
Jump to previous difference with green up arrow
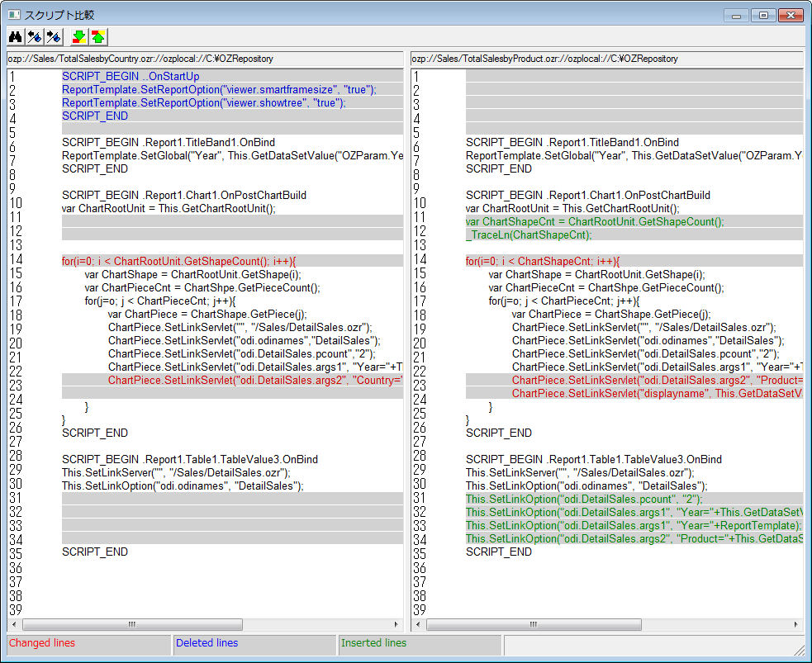tap(97, 36)
